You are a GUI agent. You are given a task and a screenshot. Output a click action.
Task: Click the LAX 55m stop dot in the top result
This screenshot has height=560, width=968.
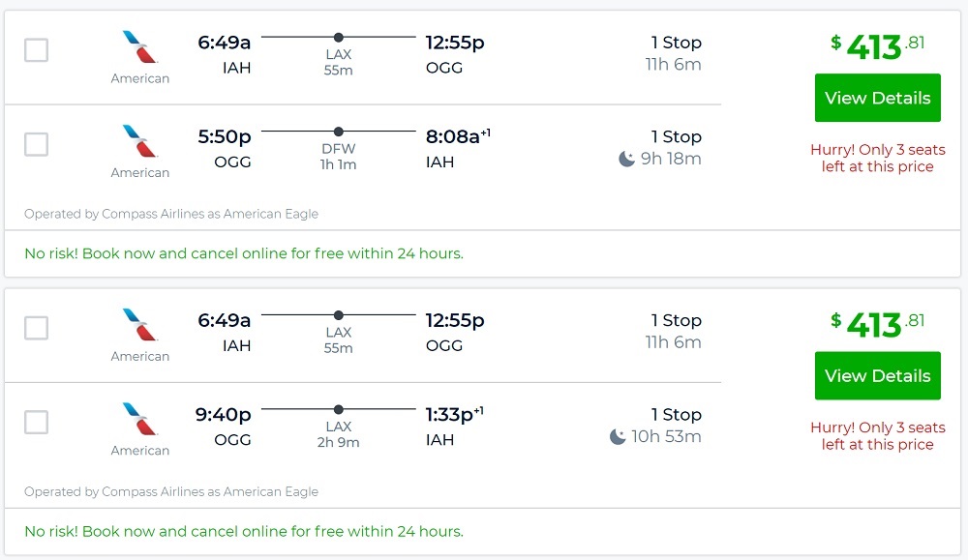(x=339, y=38)
